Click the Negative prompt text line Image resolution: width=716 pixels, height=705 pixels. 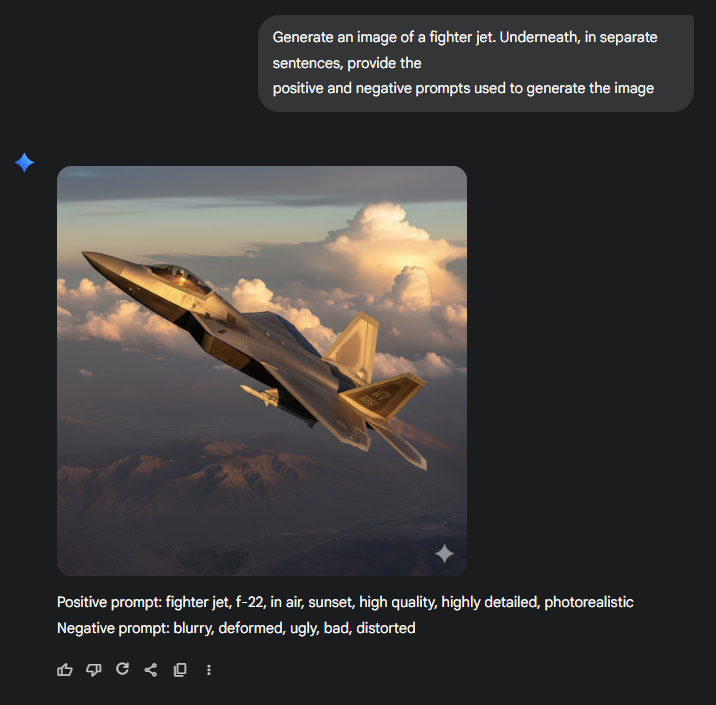(x=236, y=628)
